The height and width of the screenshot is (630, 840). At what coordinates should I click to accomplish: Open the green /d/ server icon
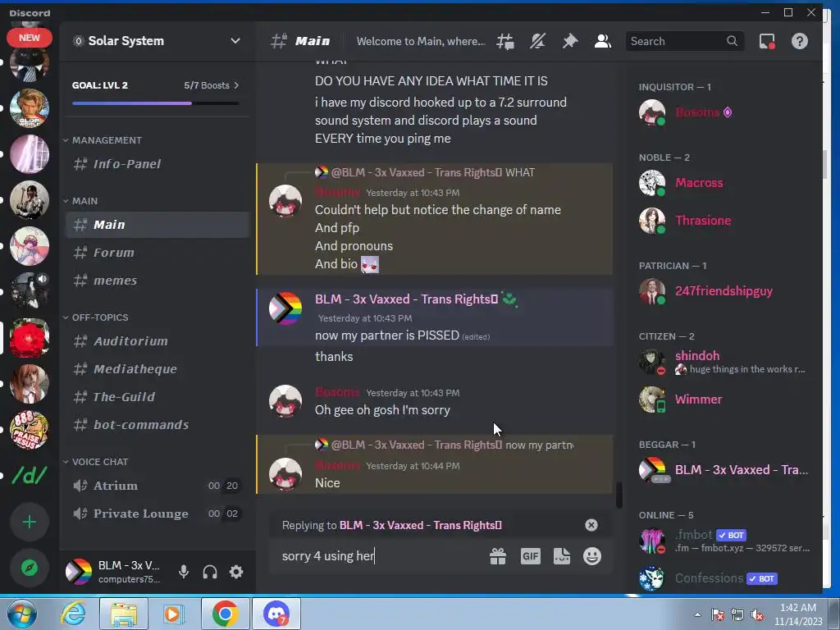30,475
